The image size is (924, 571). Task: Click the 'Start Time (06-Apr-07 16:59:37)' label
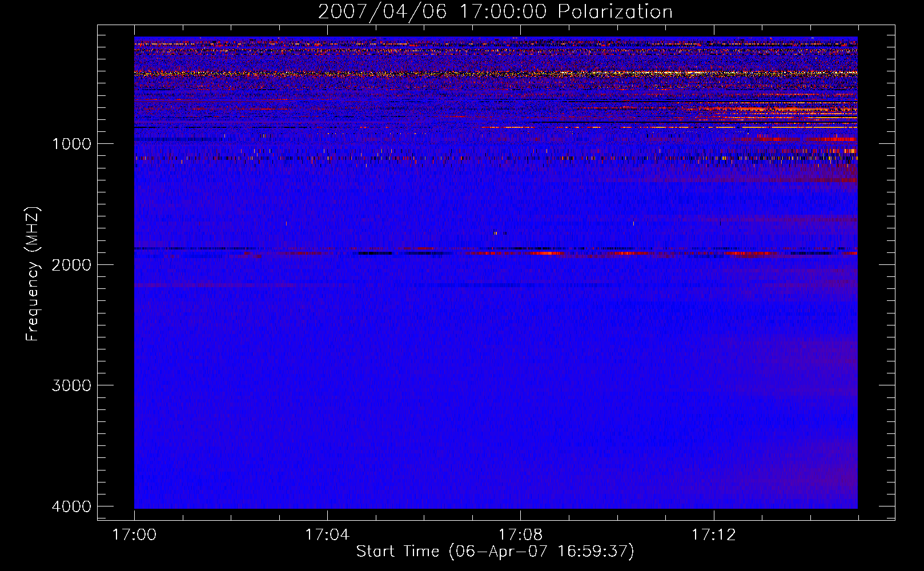tap(495, 551)
